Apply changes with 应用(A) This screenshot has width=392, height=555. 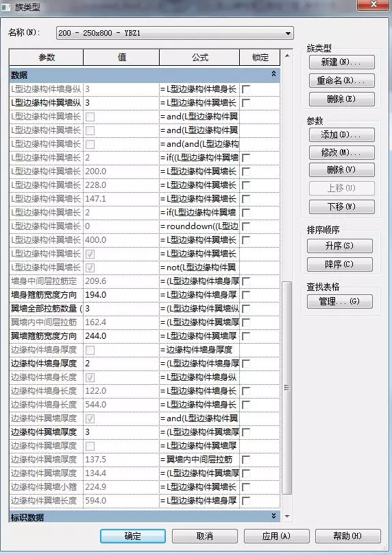276,536
